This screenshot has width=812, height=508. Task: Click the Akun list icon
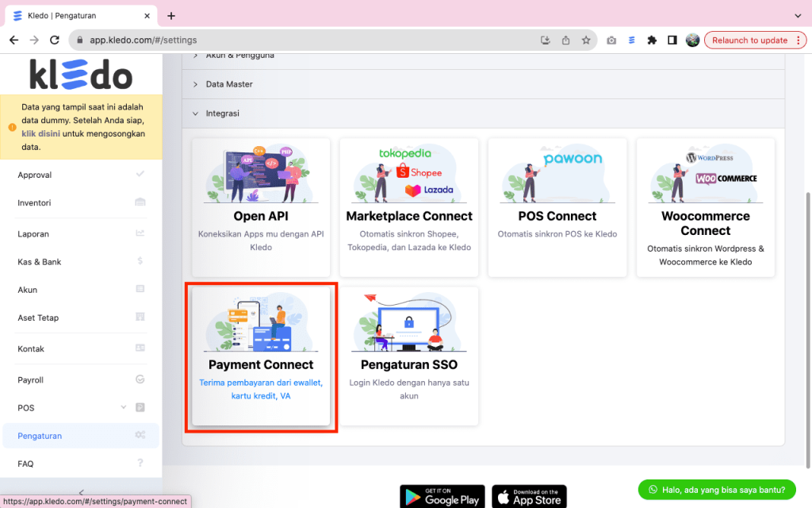coord(140,289)
